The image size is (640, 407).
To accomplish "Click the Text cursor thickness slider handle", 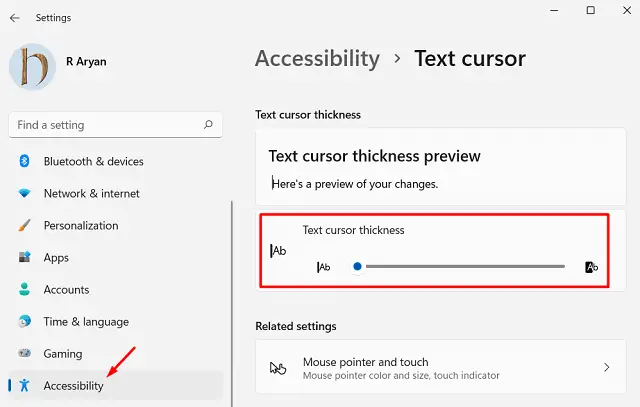I will coord(358,267).
